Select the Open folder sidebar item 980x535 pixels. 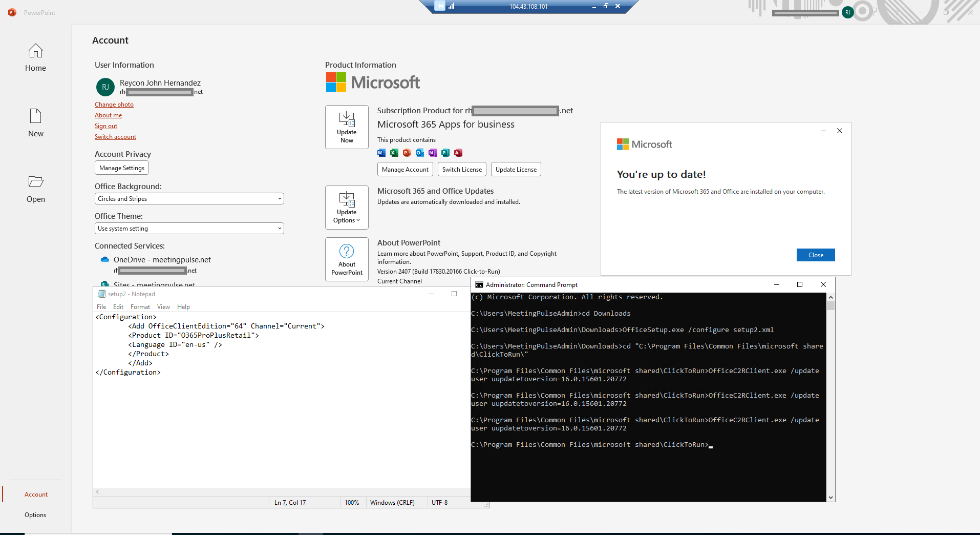(x=35, y=189)
